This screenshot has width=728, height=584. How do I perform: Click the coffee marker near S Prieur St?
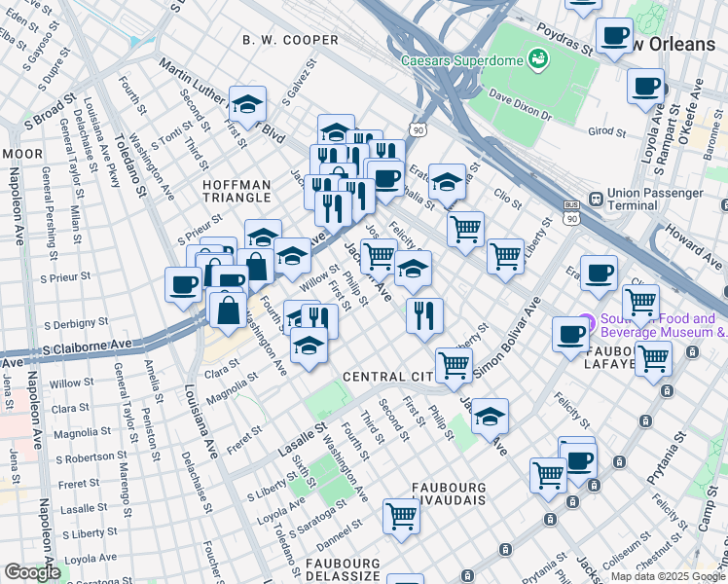[183, 285]
